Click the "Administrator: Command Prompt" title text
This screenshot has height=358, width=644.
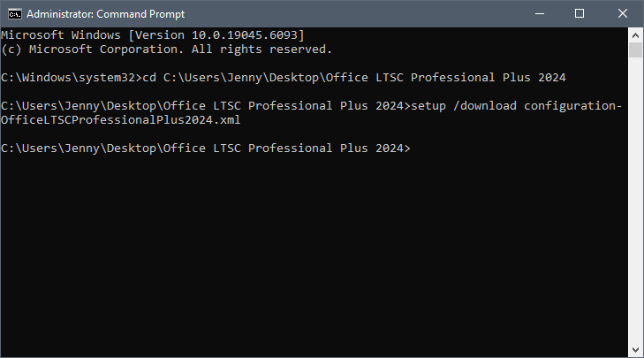click(x=105, y=14)
